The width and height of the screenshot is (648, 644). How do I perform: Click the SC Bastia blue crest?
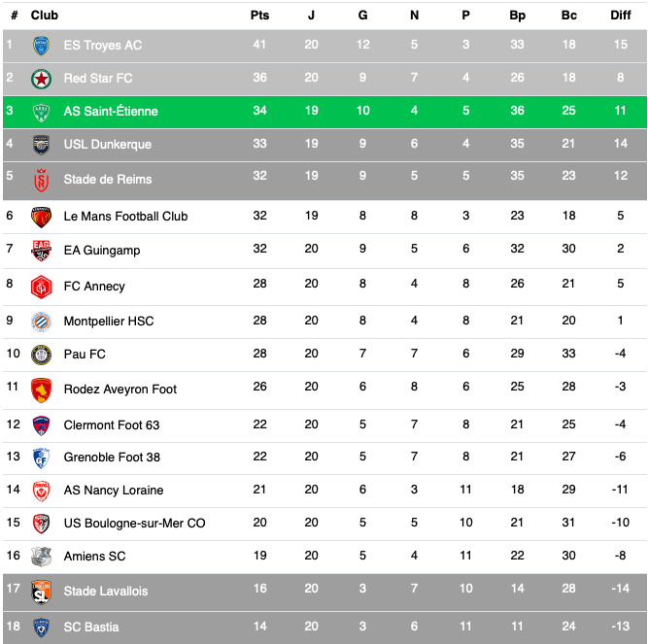pyautogui.click(x=41, y=627)
